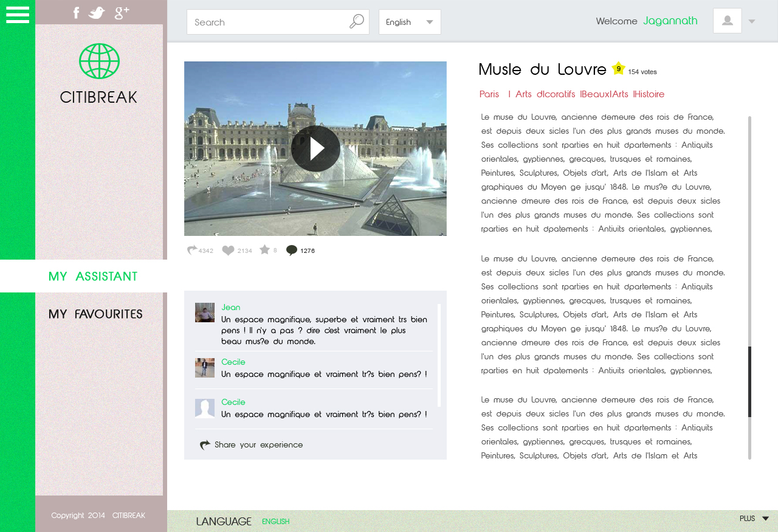778x532 pixels.
Task: Click the Copyright 2014 CITIBREAK text
Action: click(x=98, y=515)
